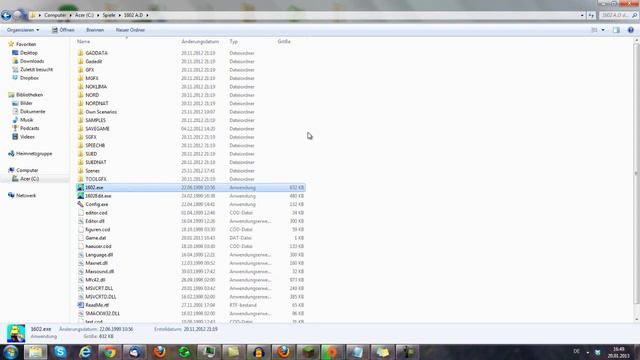Open Google Chrome from the taskbar
Image resolution: width=640 pixels, height=360 pixels.
pos(109,352)
